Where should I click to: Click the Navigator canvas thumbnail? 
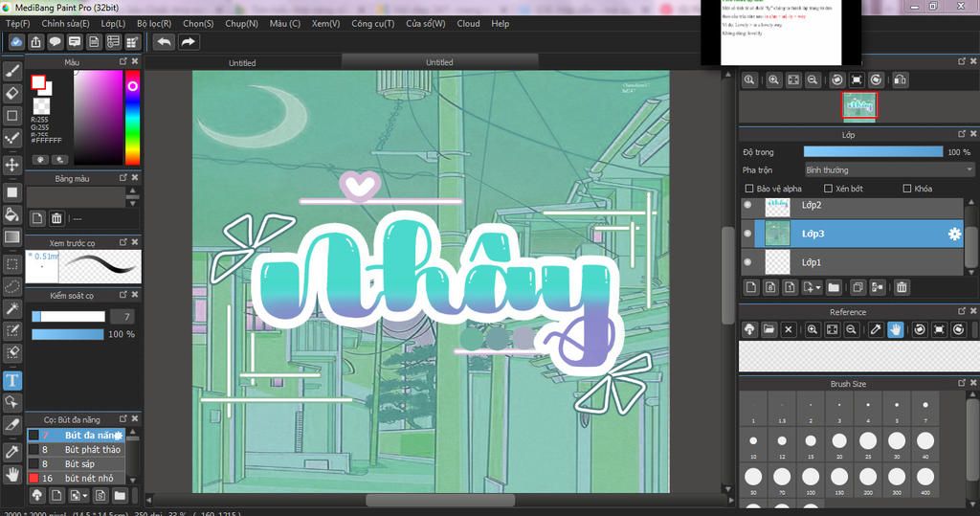point(859,105)
